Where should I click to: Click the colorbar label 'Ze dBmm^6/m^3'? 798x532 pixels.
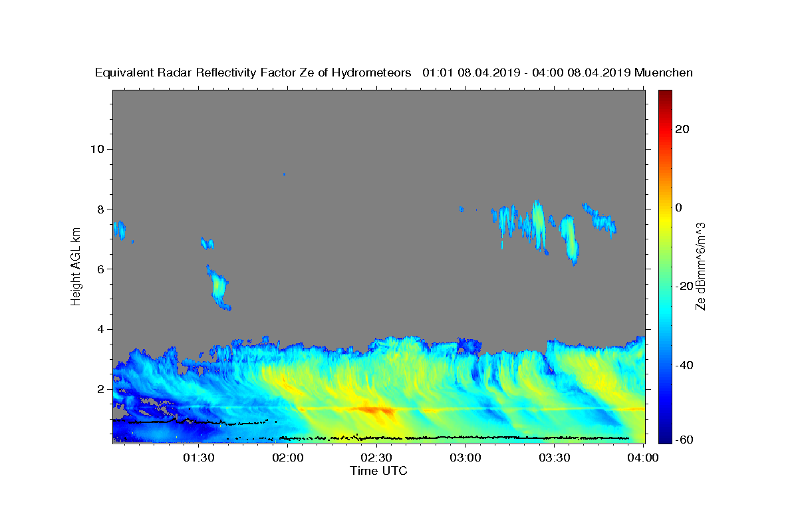(700, 267)
